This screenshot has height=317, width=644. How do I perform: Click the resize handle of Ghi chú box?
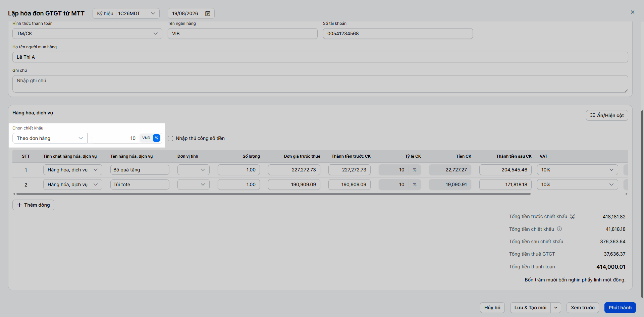point(626,91)
